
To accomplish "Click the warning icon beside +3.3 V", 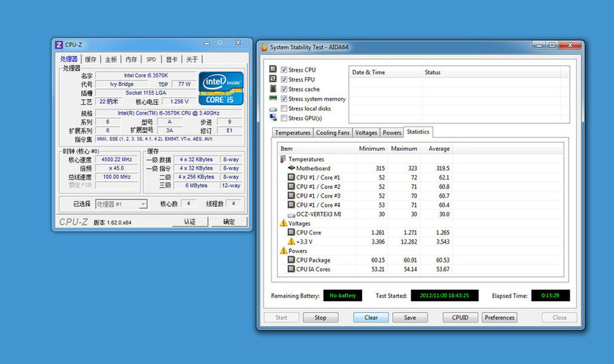I will (291, 241).
